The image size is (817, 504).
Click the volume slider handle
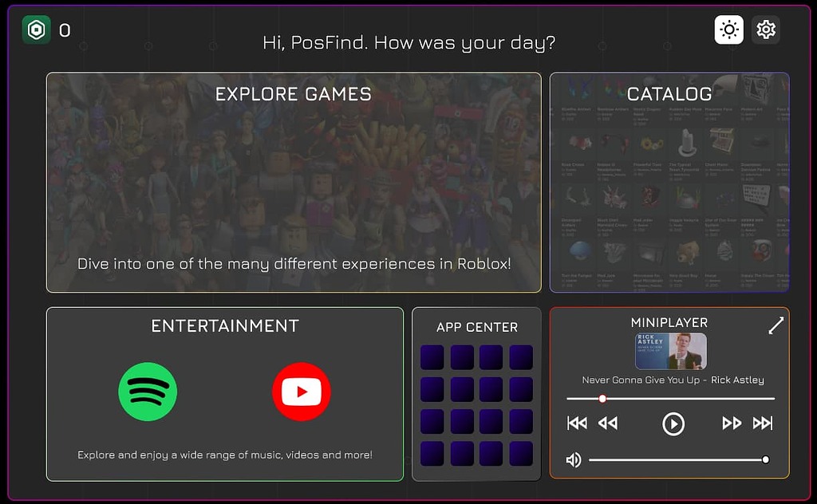(765, 459)
